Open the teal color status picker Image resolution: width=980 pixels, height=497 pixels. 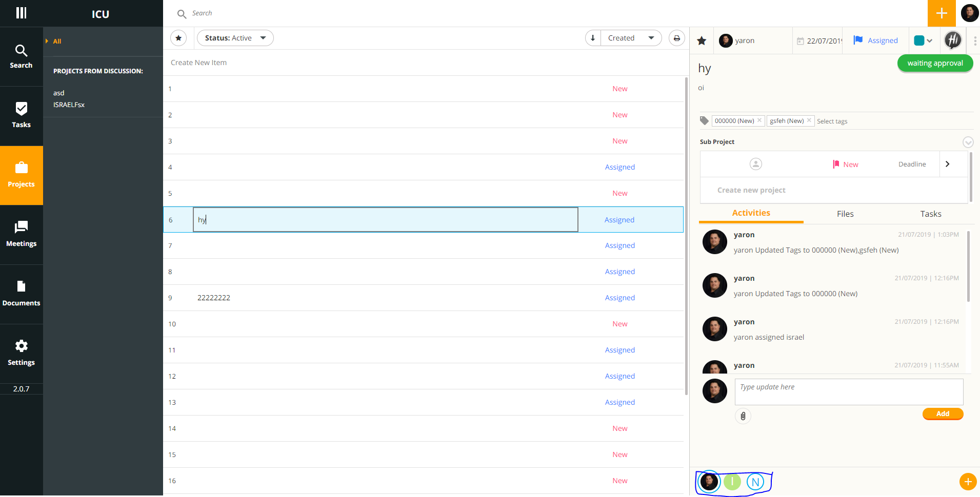[923, 40]
